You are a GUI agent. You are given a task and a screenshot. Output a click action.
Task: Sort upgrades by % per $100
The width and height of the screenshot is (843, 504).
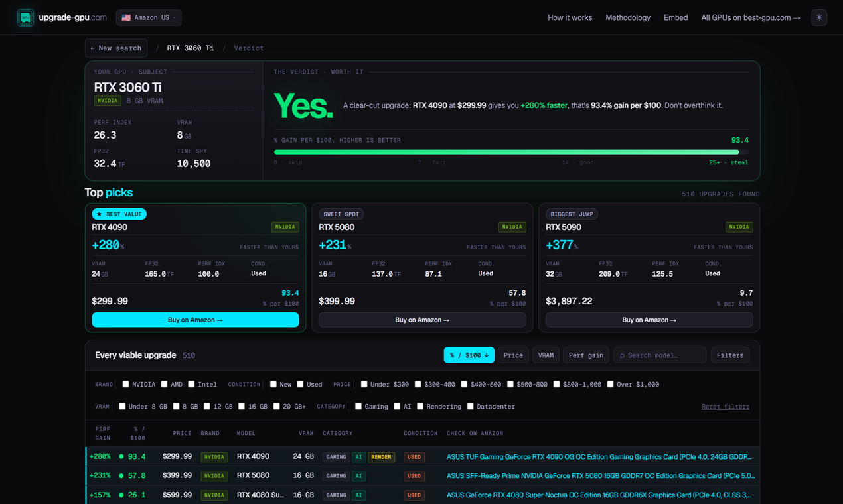(469, 355)
